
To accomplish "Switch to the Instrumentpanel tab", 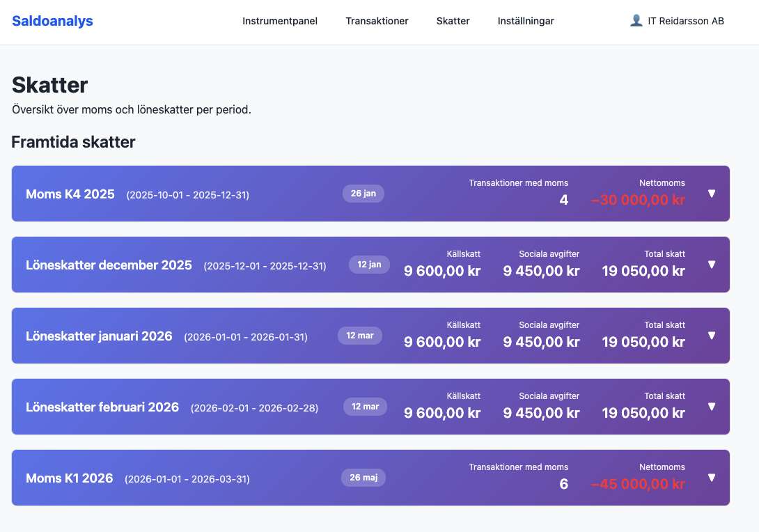I will coord(280,21).
